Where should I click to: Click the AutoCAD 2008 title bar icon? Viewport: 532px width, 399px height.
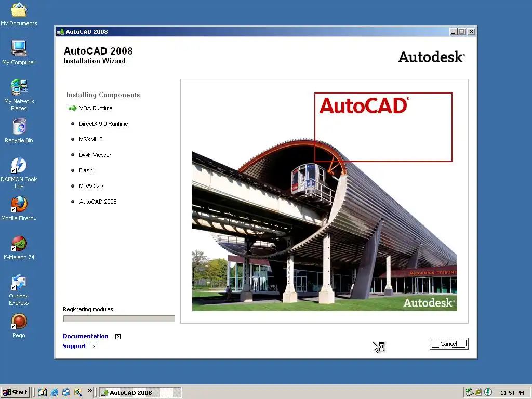[60, 32]
